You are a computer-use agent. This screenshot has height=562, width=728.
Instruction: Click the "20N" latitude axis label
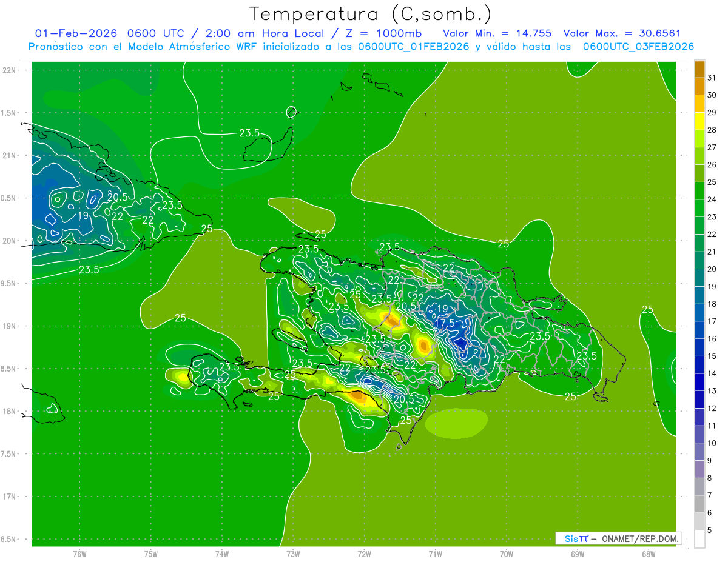10,241
